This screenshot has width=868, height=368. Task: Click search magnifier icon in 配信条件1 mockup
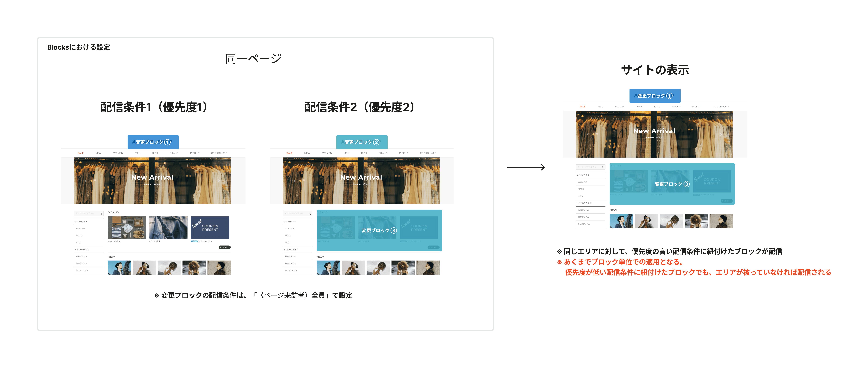click(x=101, y=214)
